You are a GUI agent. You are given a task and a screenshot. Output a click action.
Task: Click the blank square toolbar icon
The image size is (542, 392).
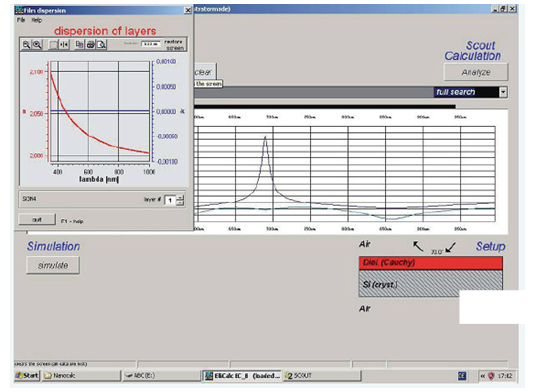pos(53,45)
